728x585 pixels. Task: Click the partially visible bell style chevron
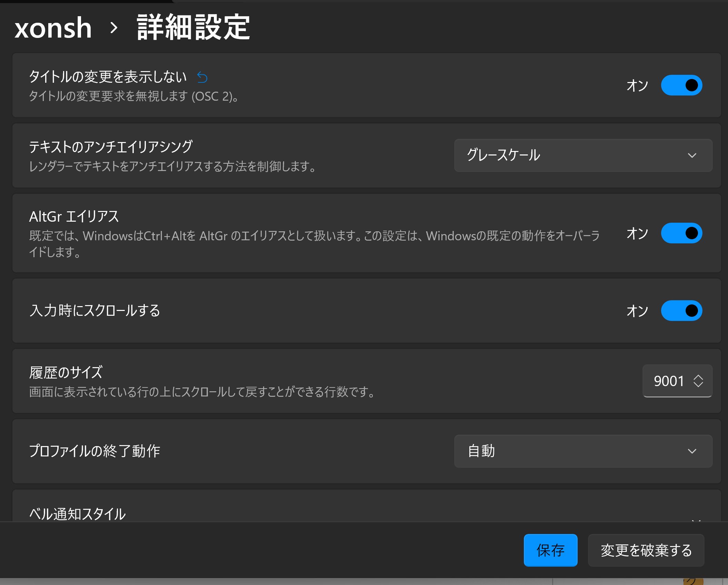pos(696,520)
